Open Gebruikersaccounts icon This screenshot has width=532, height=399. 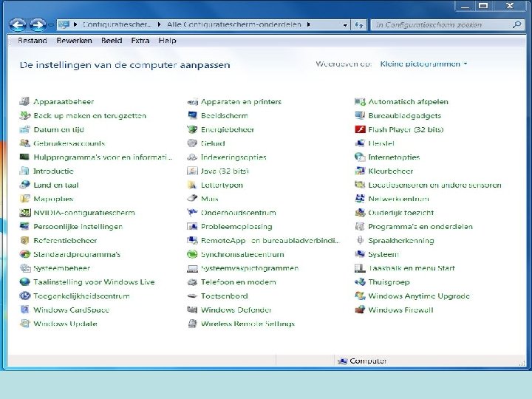(x=24, y=143)
